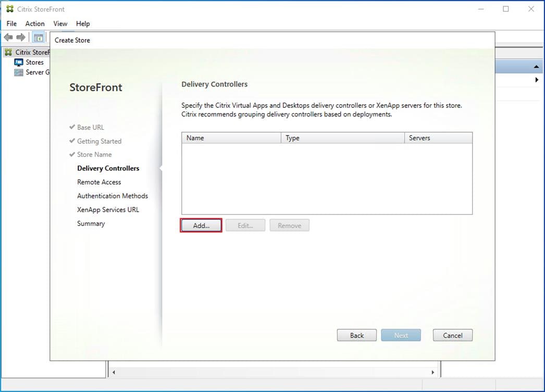Image resolution: width=545 pixels, height=392 pixels.
Task: Select the Citrix StoreFront root tree node
Action: 33,52
